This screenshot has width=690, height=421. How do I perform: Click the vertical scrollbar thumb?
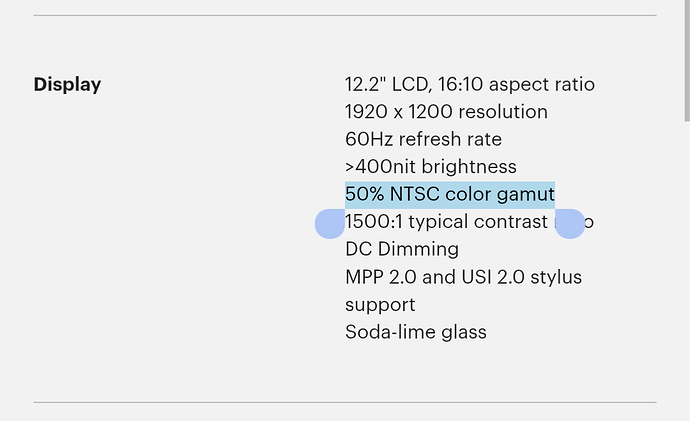[x=687, y=60]
